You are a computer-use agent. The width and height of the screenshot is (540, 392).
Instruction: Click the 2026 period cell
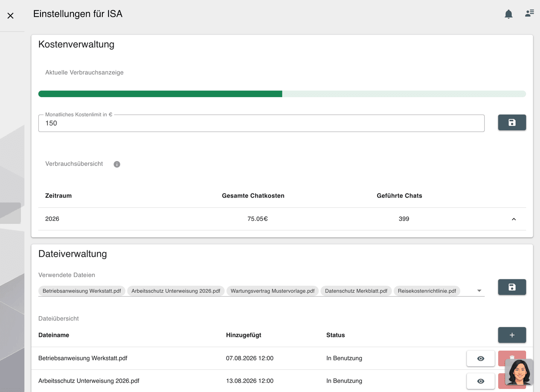tap(52, 219)
